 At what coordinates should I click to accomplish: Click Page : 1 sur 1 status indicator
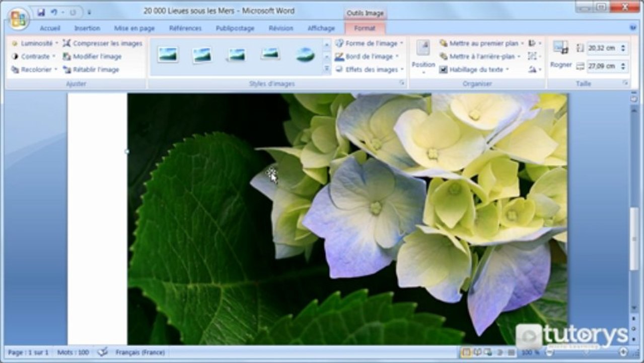[28, 352]
